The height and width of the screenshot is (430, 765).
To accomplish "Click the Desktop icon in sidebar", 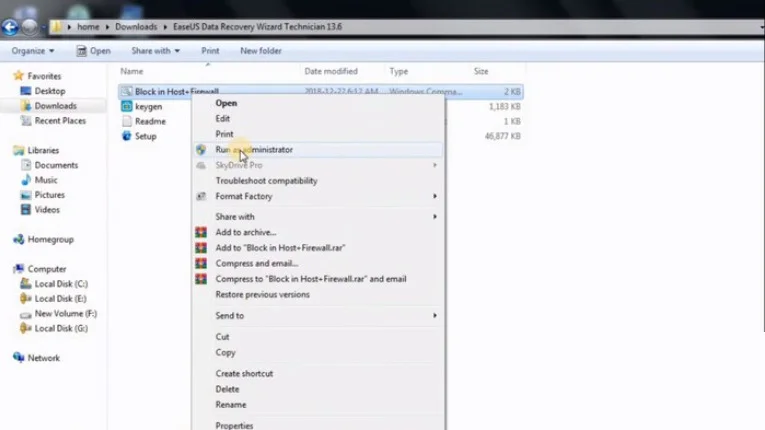I will (25, 91).
